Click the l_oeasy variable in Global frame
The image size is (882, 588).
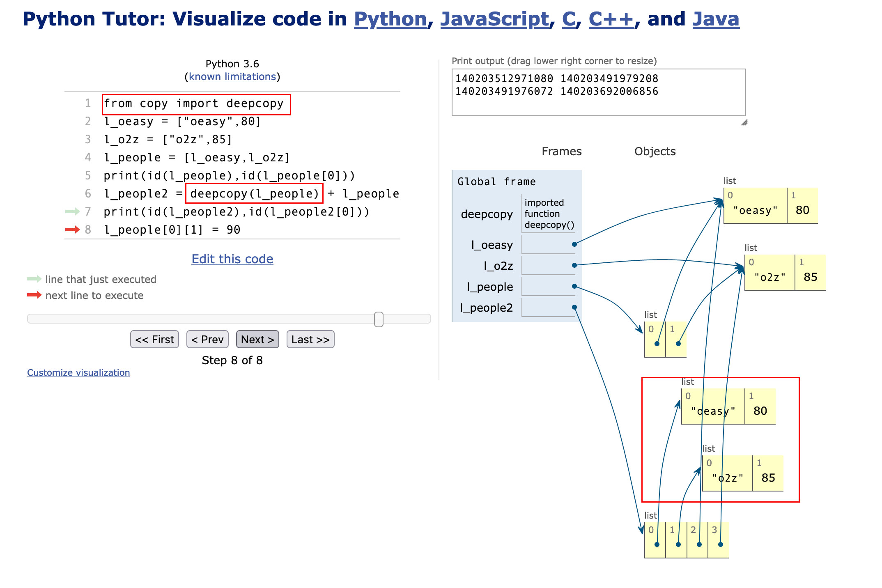pyautogui.click(x=492, y=245)
